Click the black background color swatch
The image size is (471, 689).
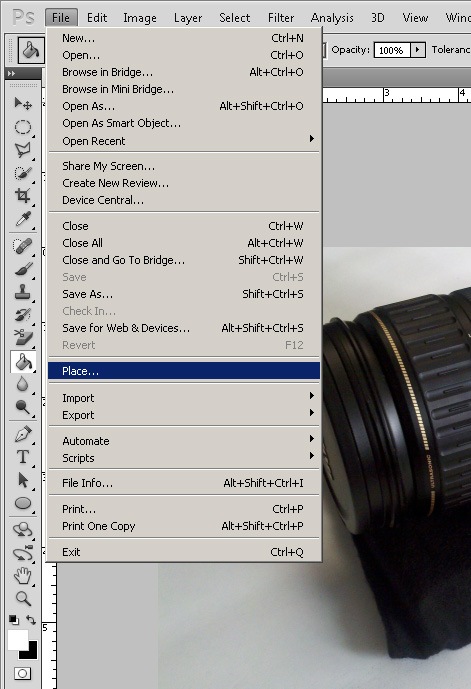31,653
